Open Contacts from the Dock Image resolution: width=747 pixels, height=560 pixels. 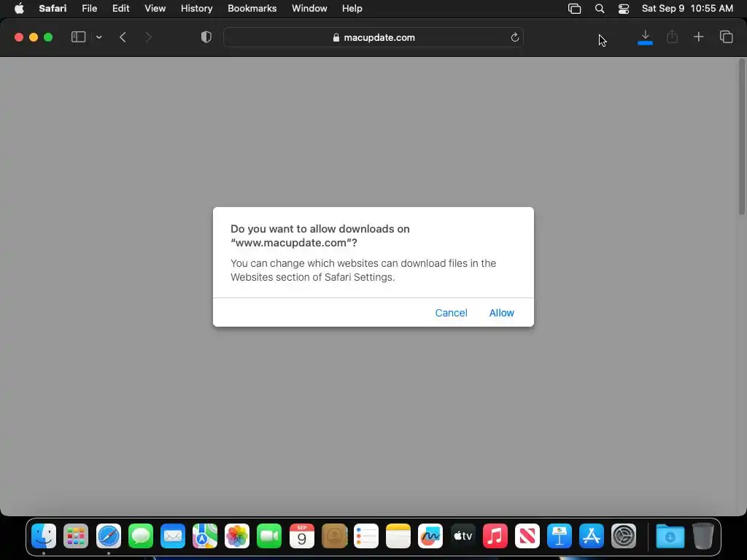(334, 536)
